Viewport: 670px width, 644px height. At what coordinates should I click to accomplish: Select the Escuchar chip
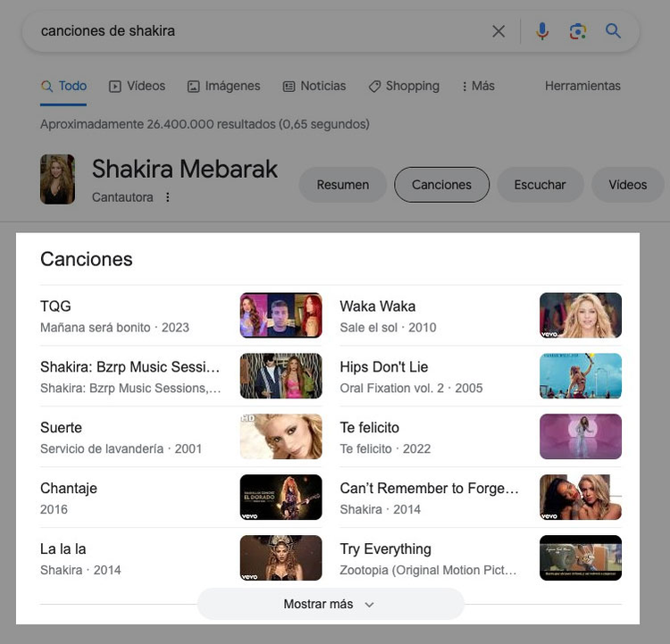540,185
